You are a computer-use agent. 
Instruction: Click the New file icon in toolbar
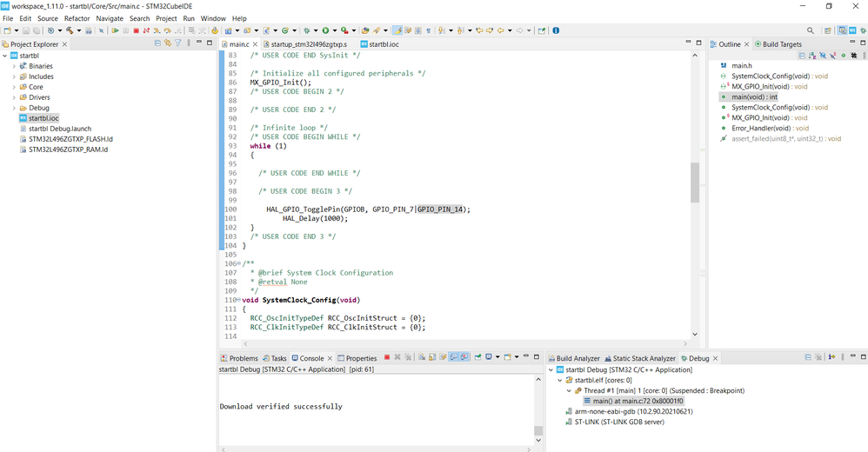click(7, 30)
